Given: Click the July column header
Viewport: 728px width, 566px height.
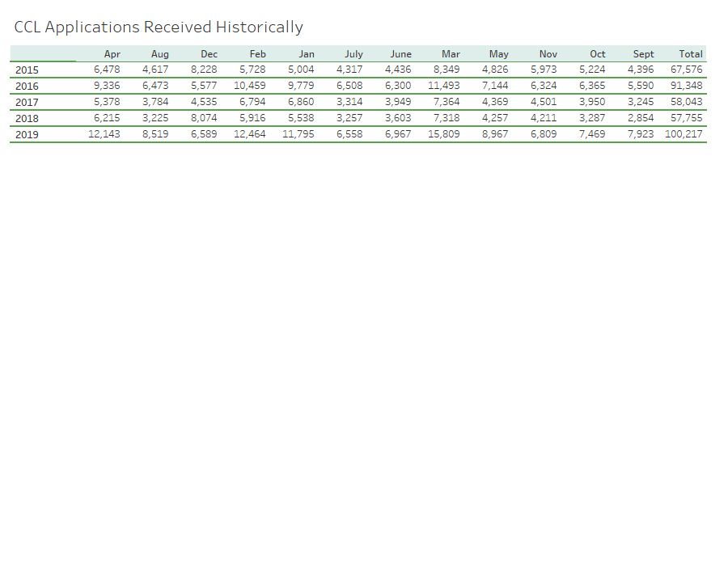Looking at the screenshot, I should 353,54.
